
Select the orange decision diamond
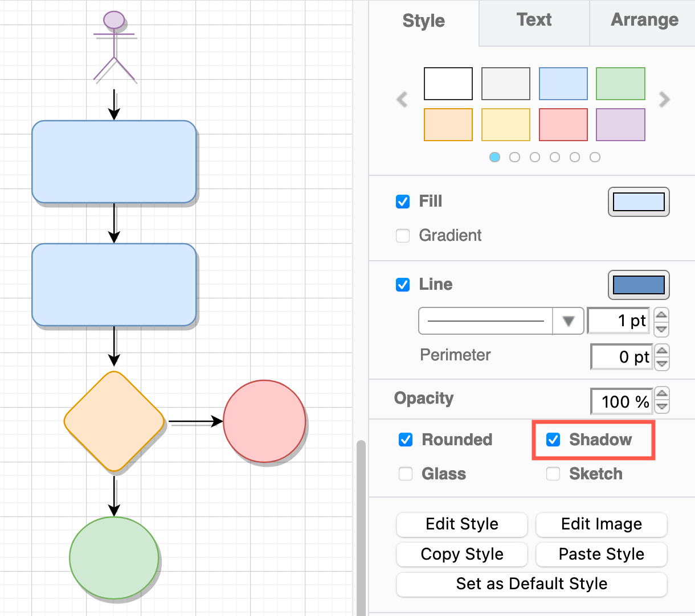pos(114,421)
